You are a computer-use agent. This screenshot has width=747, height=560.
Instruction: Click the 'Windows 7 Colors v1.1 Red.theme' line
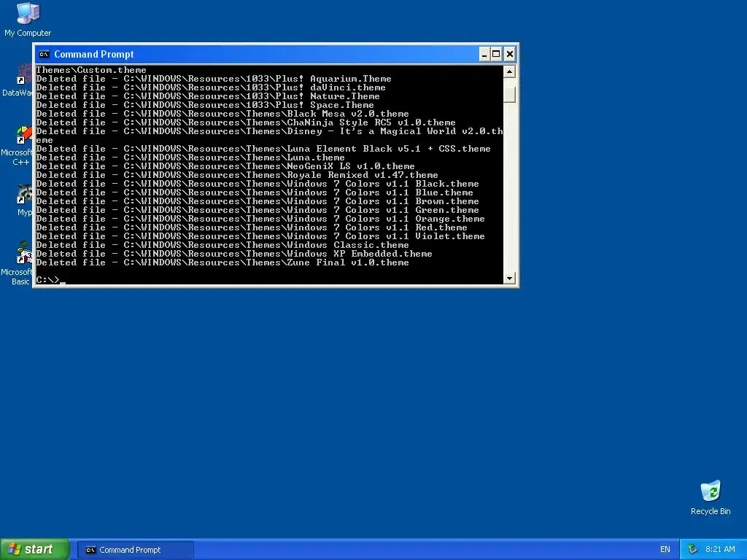point(252,227)
